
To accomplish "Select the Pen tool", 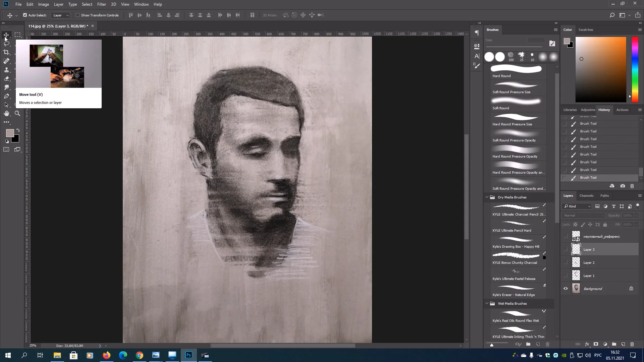I will (6, 96).
